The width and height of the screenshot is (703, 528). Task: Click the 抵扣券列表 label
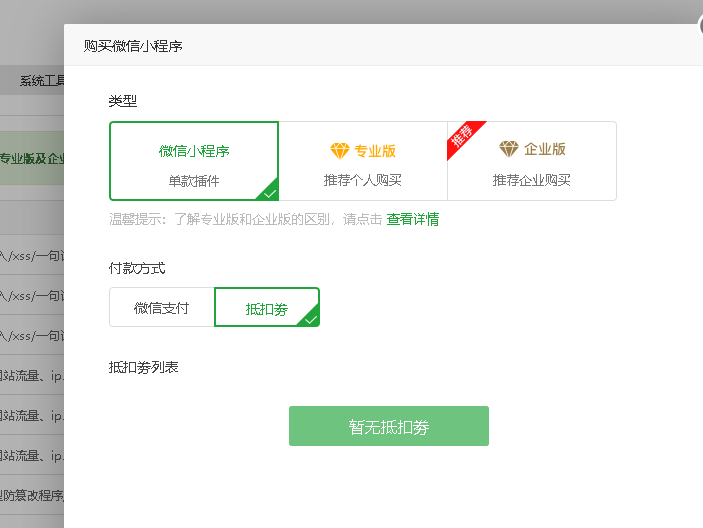143,368
